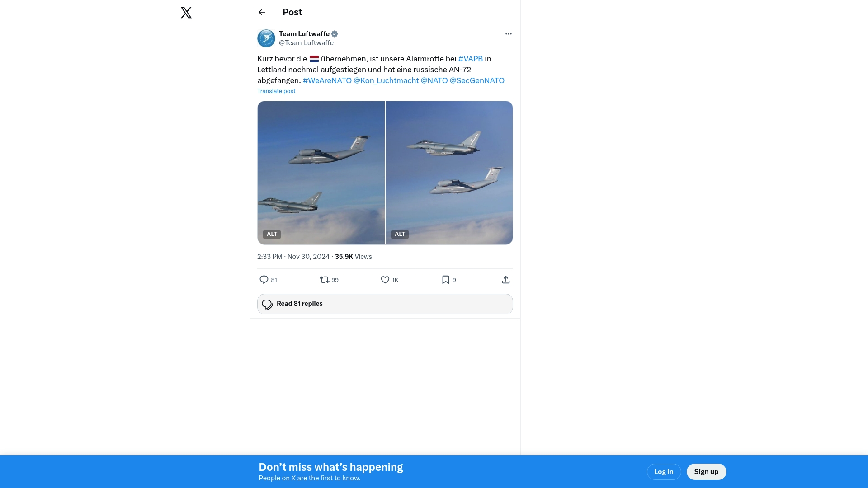The width and height of the screenshot is (868, 488).
Task: Click the reply speech bubble icon
Action: (264, 280)
